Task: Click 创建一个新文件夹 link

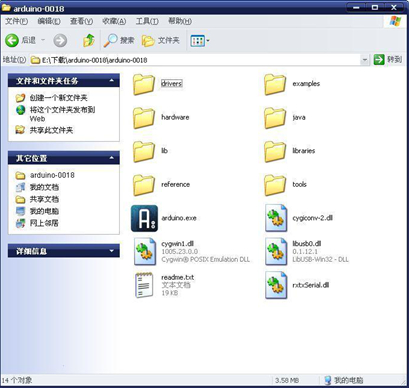Action: tap(58, 98)
